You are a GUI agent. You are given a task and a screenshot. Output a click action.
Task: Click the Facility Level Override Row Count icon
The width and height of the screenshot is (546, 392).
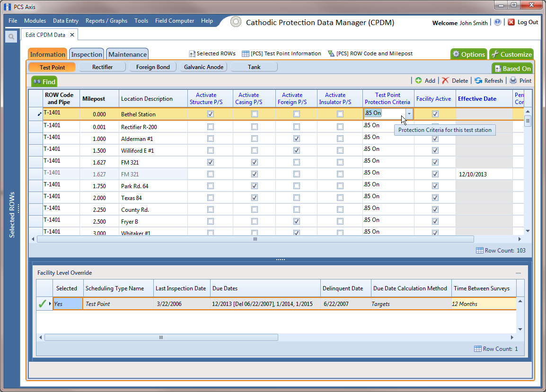pos(478,349)
